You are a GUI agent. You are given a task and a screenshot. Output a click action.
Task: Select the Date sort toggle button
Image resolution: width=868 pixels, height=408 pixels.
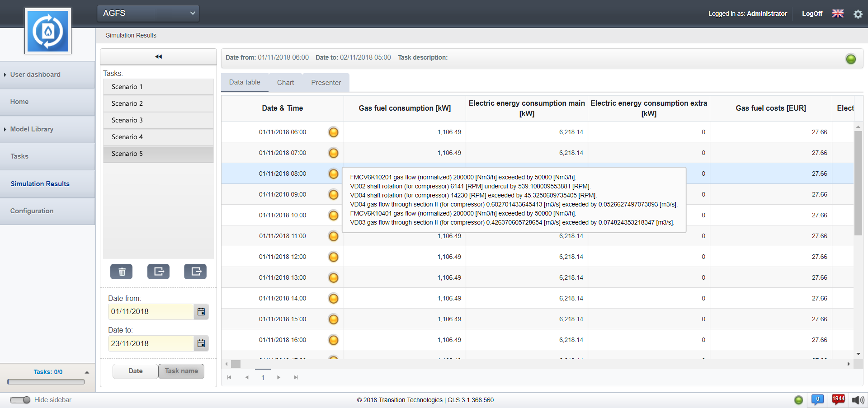[x=135, y=371]
